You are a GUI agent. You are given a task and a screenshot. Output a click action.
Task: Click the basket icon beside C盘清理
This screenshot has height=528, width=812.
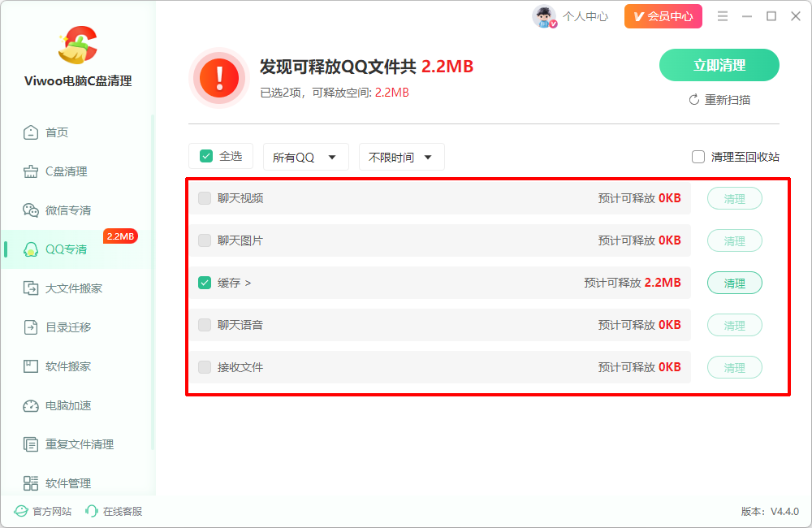[31, 171]
